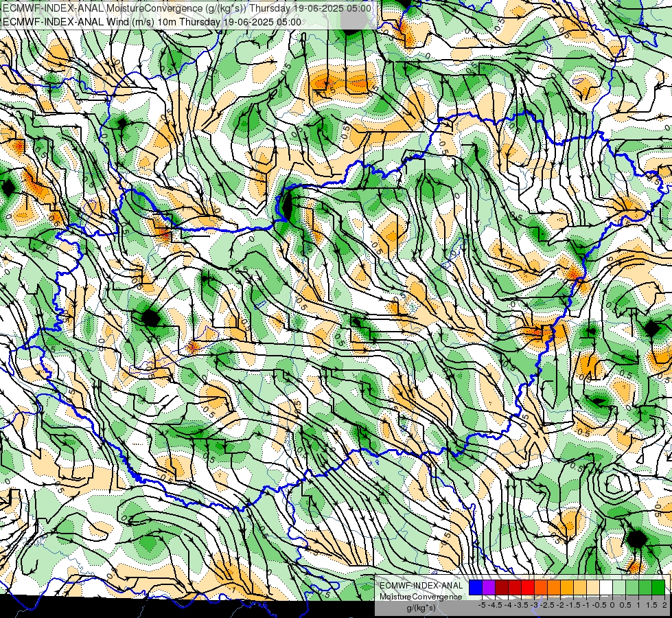Click the Wind (m/s) 10m title line
This screenshot has width=672, height=618.
click(152, 22)
